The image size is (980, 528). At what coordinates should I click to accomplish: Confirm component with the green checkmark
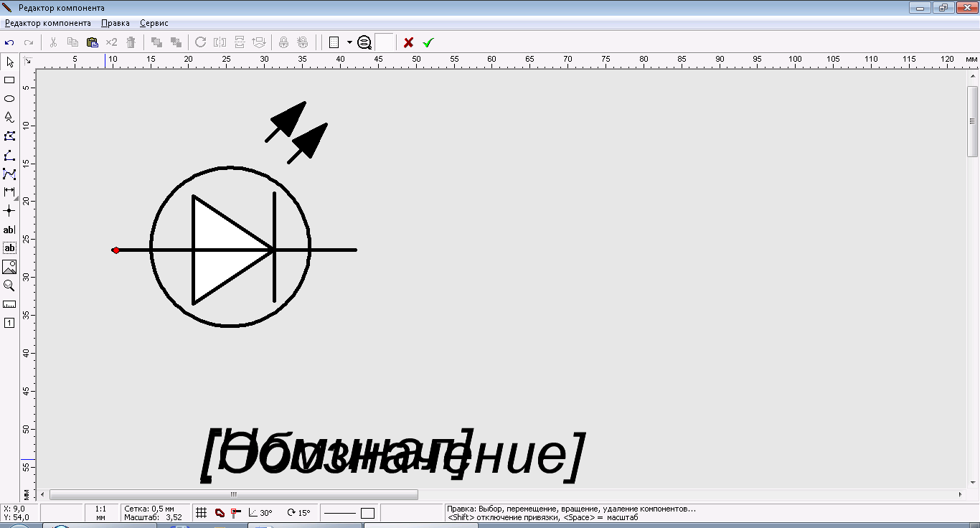click(x=428, y=42)
